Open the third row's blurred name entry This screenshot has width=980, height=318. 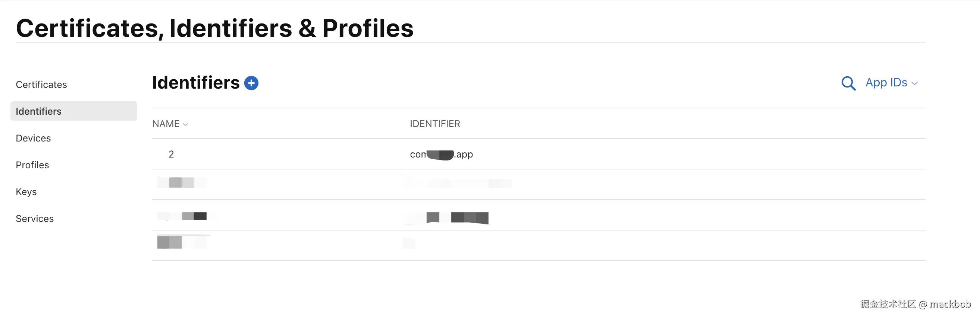tap(186, 216)
